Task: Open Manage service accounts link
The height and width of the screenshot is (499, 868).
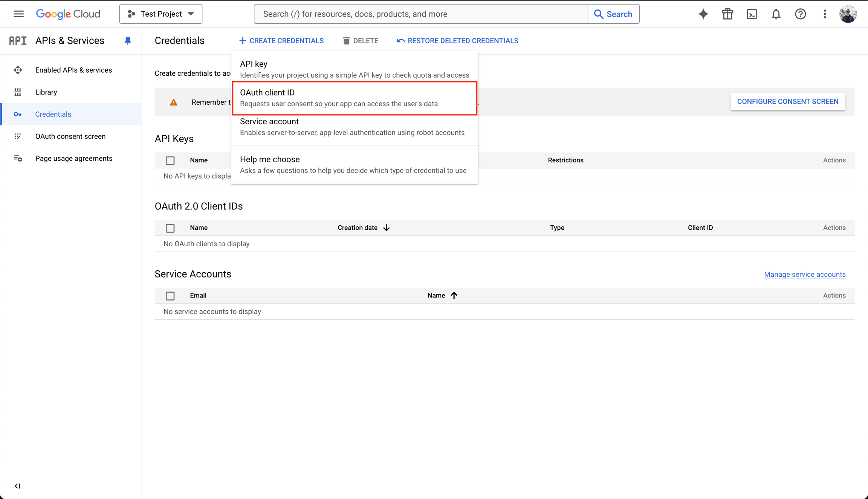Action: (805, 274)
